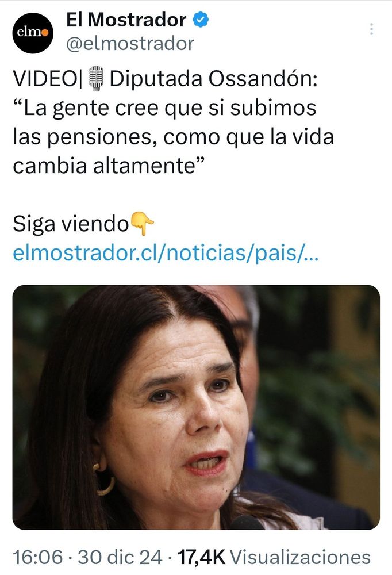Open the three-dot more options menu
392x575 pixels.
tap(371, 29)
